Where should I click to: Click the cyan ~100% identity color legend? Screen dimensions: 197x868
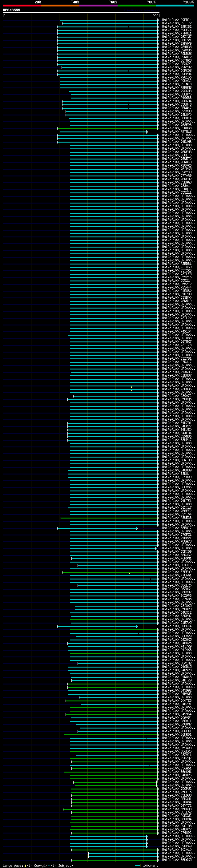click(x=175, y=6)
